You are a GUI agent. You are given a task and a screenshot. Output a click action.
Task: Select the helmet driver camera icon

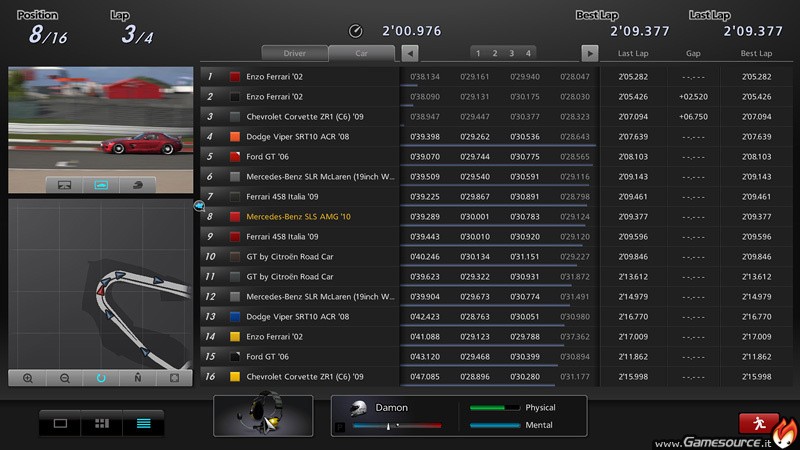(138, 184)
